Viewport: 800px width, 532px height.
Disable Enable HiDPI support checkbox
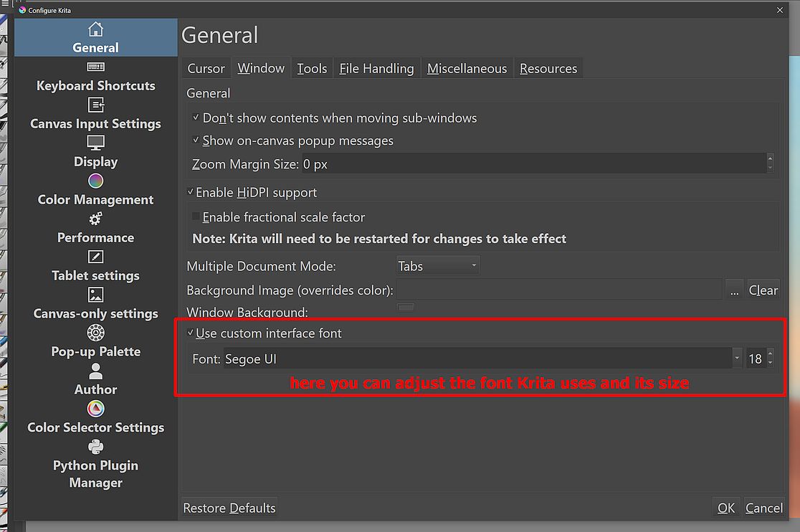190,191
